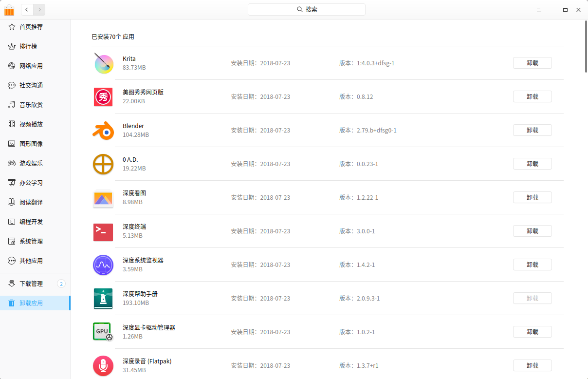Uninstall 深度终端 with its 卸载 button

coord(533,231)
